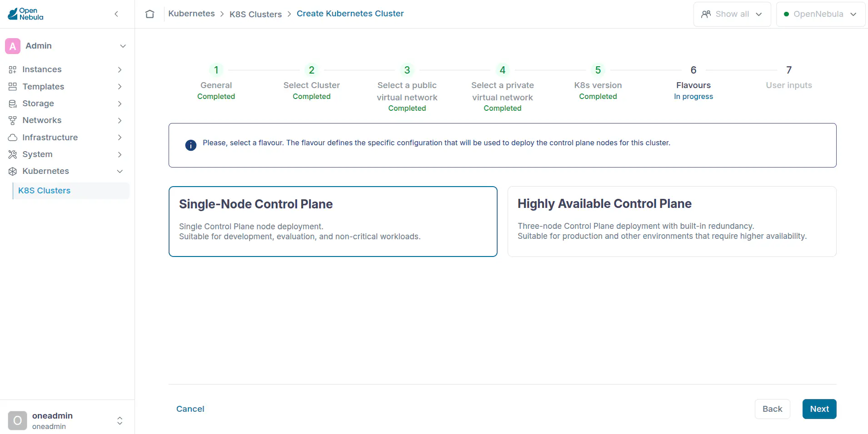868x434 pixels.
Task: Click the Instances grid icon
Action: 13,69
